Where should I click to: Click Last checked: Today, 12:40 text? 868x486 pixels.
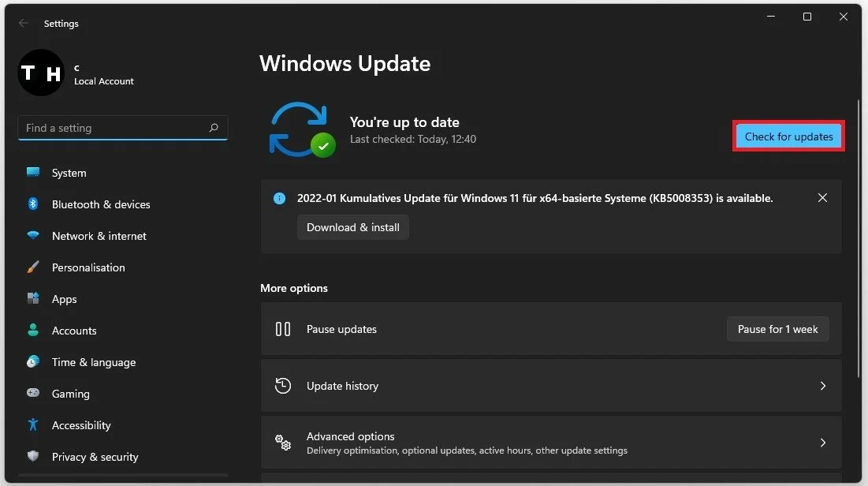point(413,139)
